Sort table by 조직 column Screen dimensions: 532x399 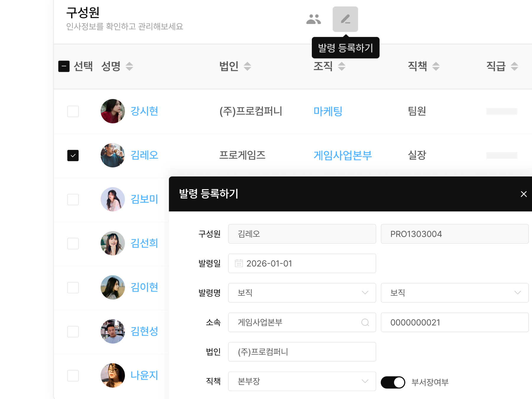[x=342, y=66]
